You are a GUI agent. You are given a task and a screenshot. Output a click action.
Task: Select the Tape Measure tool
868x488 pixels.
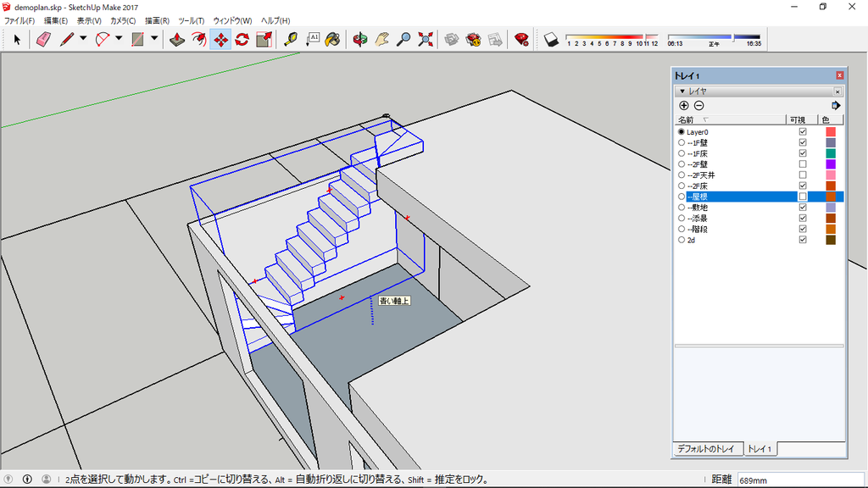(x=291, y=39)
